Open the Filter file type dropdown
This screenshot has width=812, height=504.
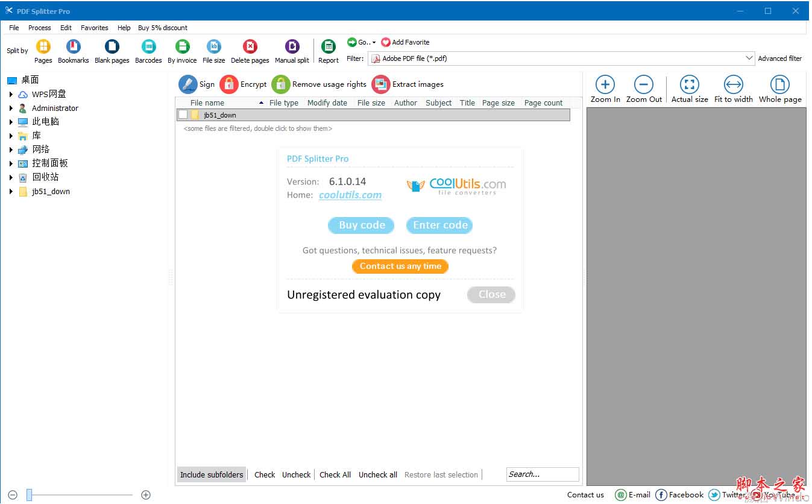click(x=749, y=58)
